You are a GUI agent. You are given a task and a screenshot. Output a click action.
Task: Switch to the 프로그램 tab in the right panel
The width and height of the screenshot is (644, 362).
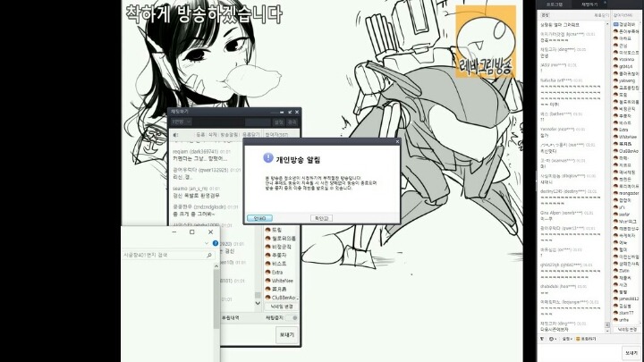click(x=555, y=4)
